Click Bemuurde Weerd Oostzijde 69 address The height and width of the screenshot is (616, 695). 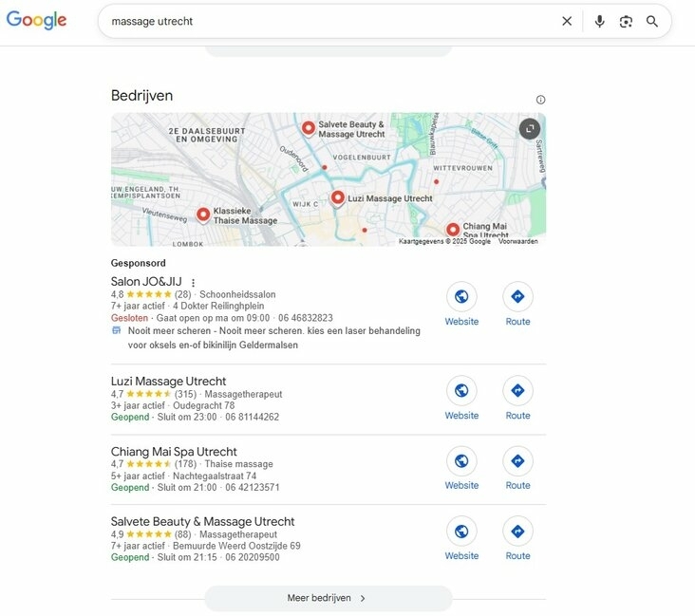coord(236,546)
